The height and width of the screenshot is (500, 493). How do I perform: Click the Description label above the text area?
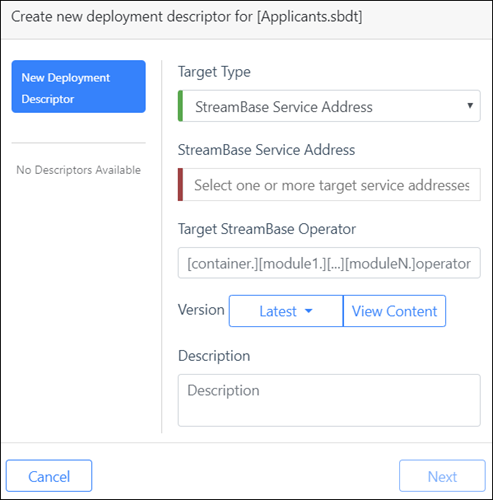click(x=214, y=356)
